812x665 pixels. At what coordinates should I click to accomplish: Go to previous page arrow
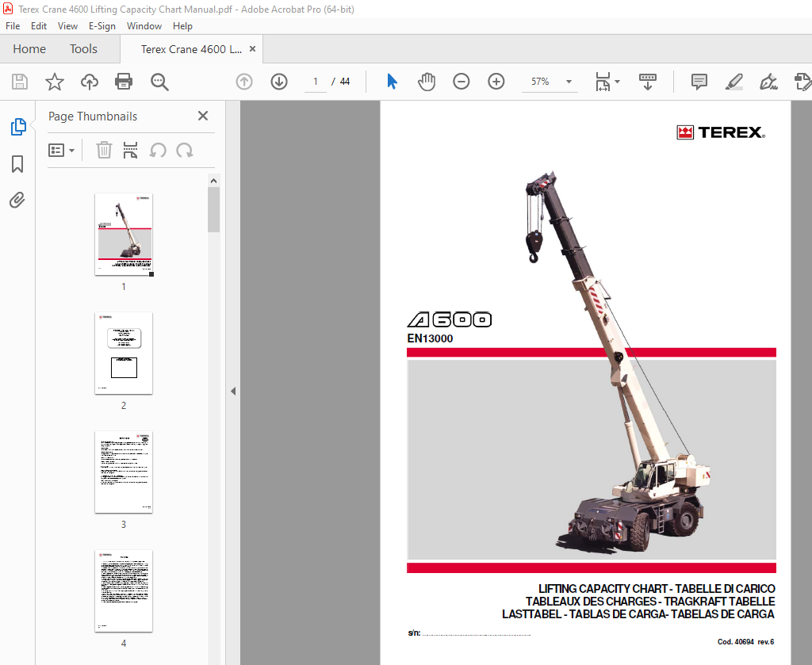click(x=244, y=82)
